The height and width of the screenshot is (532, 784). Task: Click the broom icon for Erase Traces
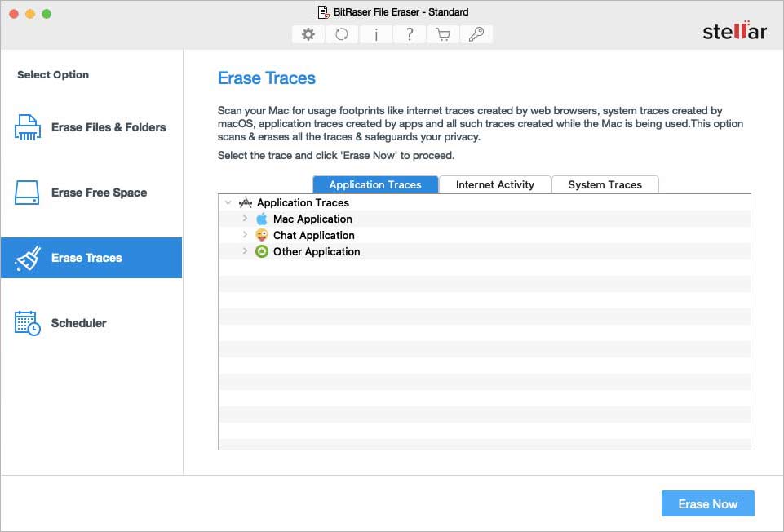28,258
